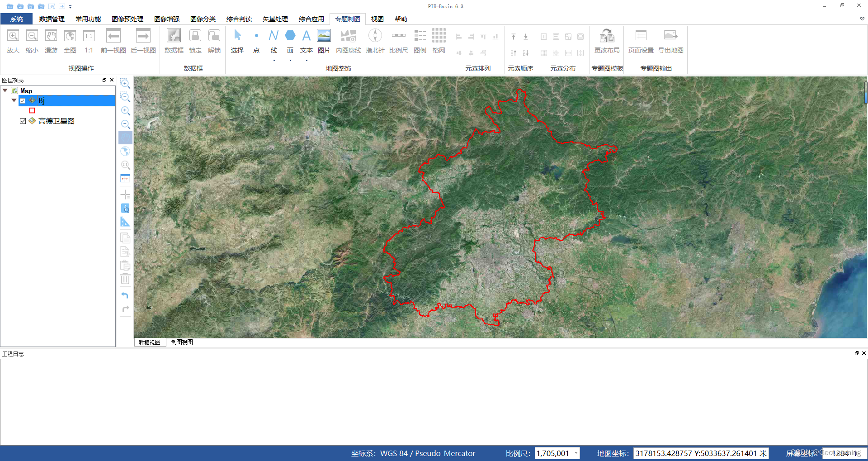This screenshot has width=868, height=461.
Task: Click the 锁定 lock icon
Action: [x=195, y=41]
